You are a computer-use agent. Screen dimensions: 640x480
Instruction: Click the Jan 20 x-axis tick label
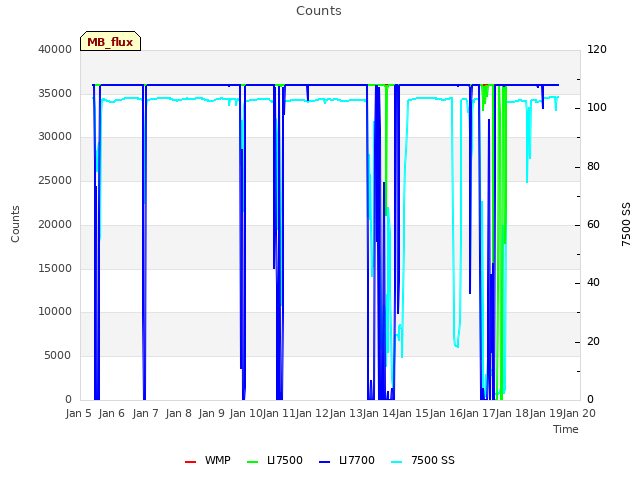pyautogui.click(x=579, y=413)
